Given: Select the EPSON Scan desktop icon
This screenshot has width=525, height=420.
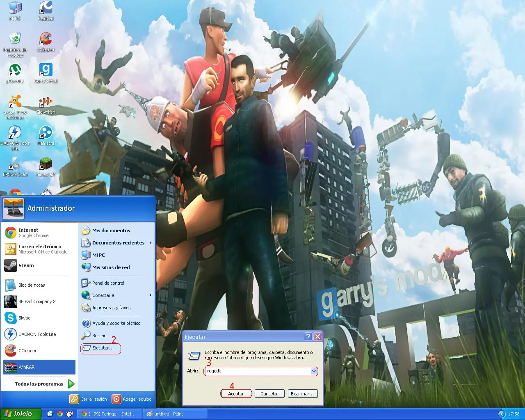Looking at the screenshot, I should pos(15,167).
